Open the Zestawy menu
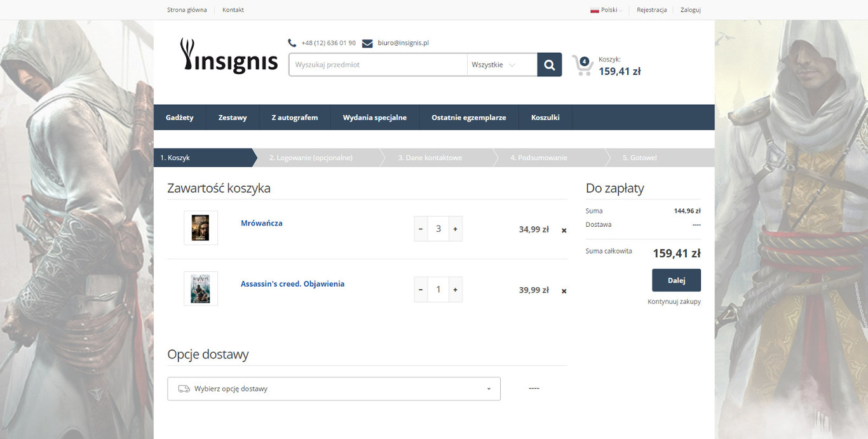The image size is (868, 439). pyautogui.click(x=233, y=118)
